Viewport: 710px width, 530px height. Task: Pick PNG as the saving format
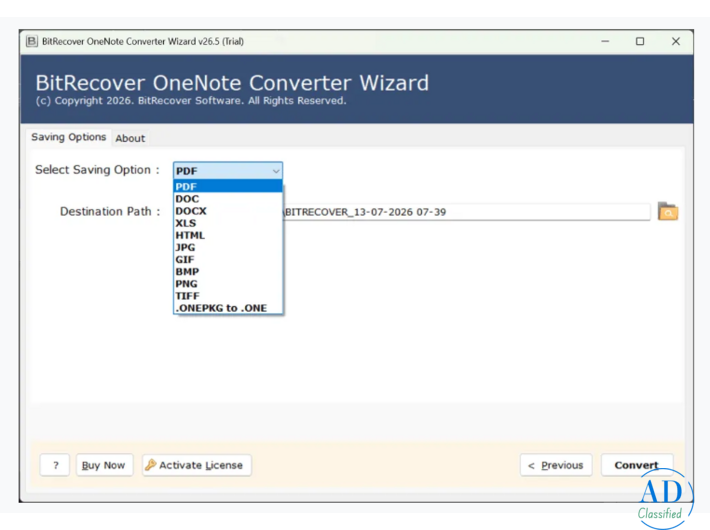click(x=228, y=284)
